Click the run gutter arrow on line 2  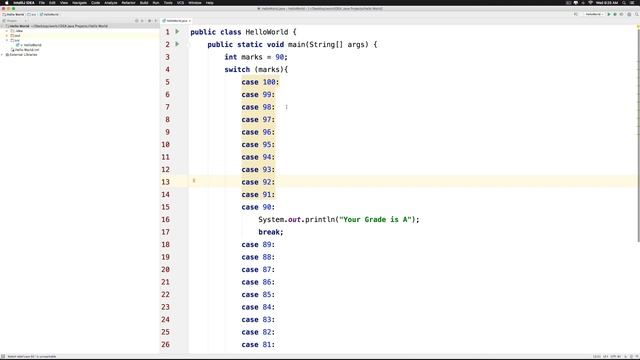click(x=177, y=44)
